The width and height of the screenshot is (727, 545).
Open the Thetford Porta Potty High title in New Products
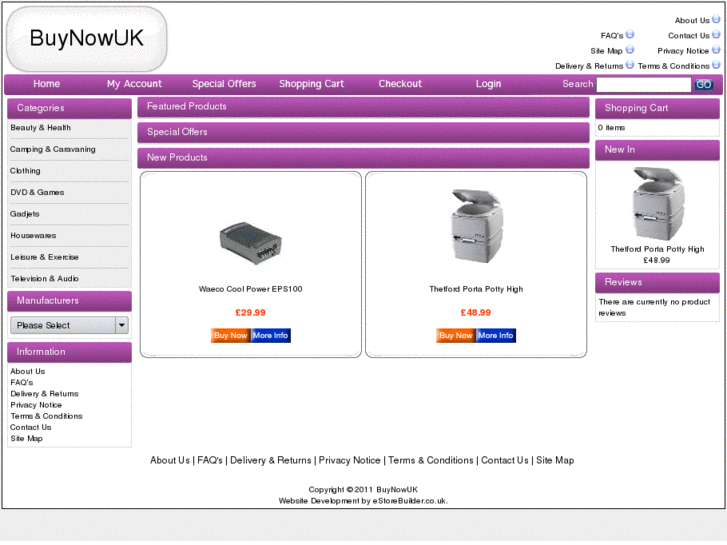tap(476, 289)
